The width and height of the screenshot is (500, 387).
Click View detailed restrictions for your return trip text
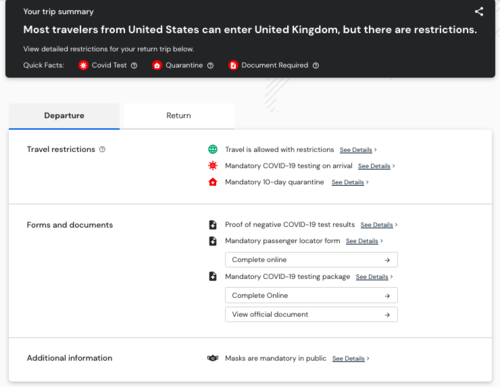108,49
